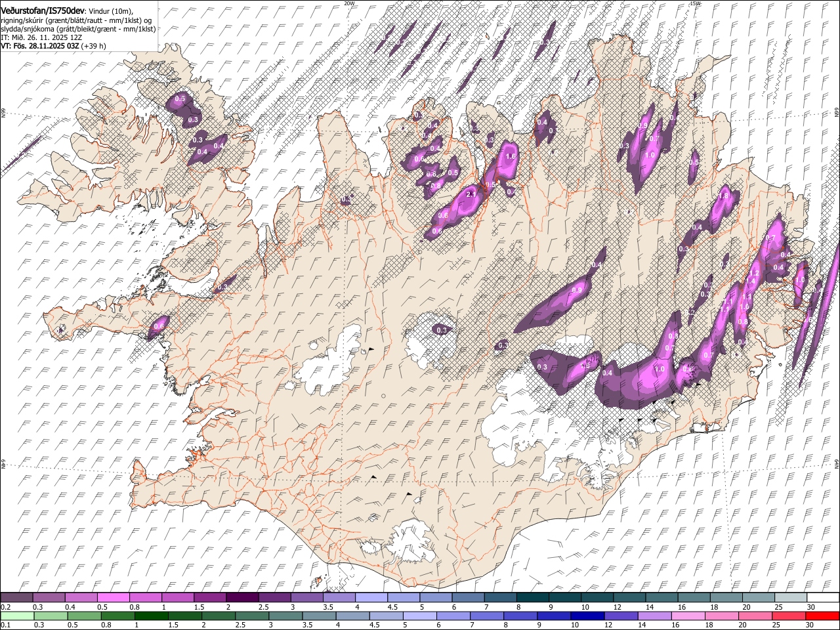Click the 2.1 snowfall value on map
The width and height of the screenshot is (840, 630).
[471, 195]
